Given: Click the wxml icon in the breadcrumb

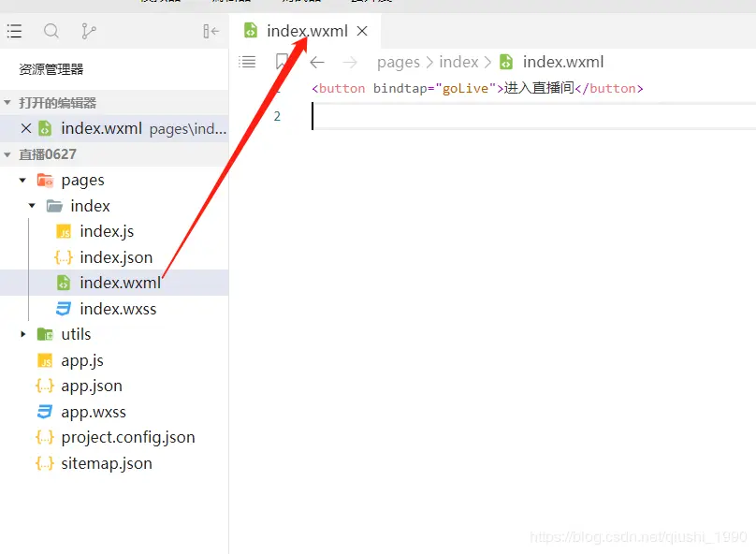Looking at the screenshot, I should (506, 62).
